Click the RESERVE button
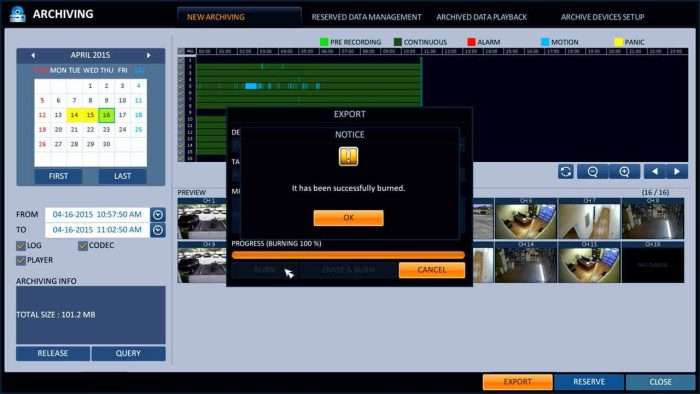The height and width of the screenshot is (394, 700). point(589,382)
